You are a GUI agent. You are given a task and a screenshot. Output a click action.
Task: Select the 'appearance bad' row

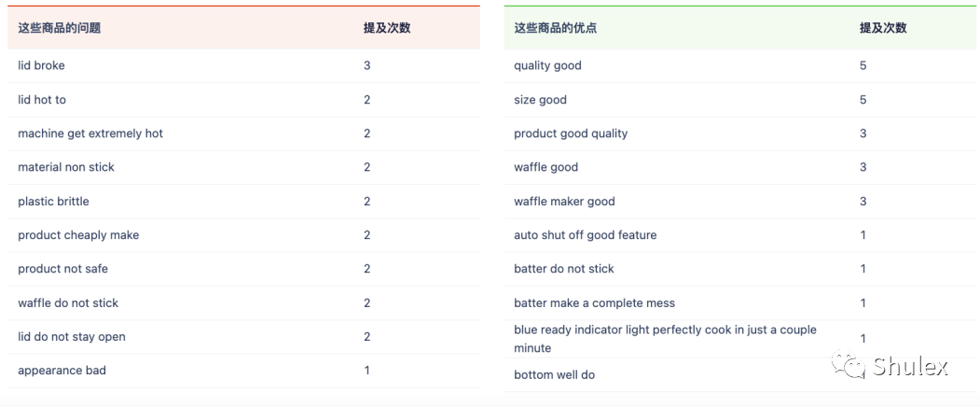(243, 371)
